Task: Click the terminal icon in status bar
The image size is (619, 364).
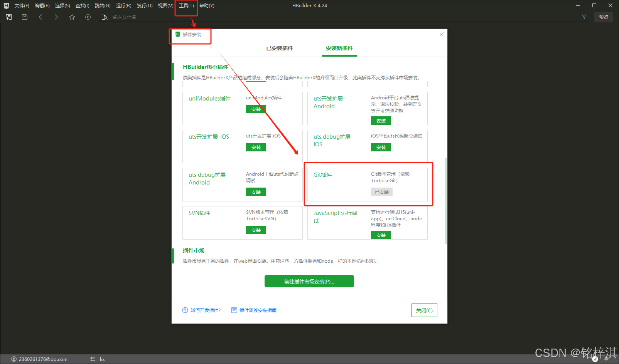Action: (x=103, y=359)
